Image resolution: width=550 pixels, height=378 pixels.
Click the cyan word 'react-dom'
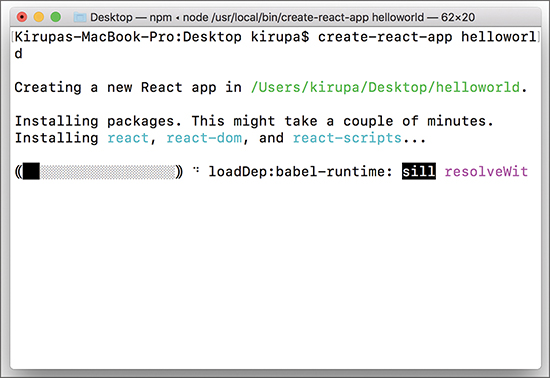point(204,138)
